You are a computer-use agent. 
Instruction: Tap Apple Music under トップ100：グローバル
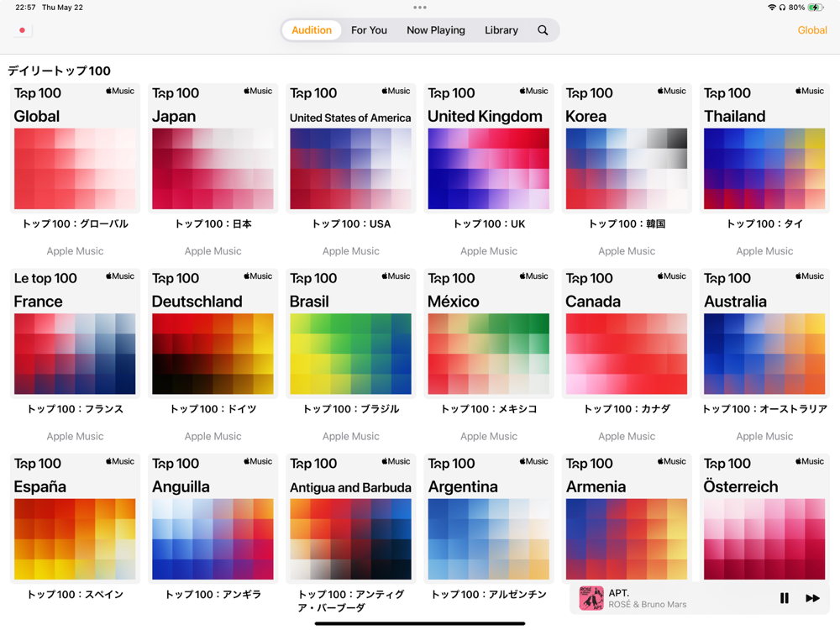tap(75, 251)
